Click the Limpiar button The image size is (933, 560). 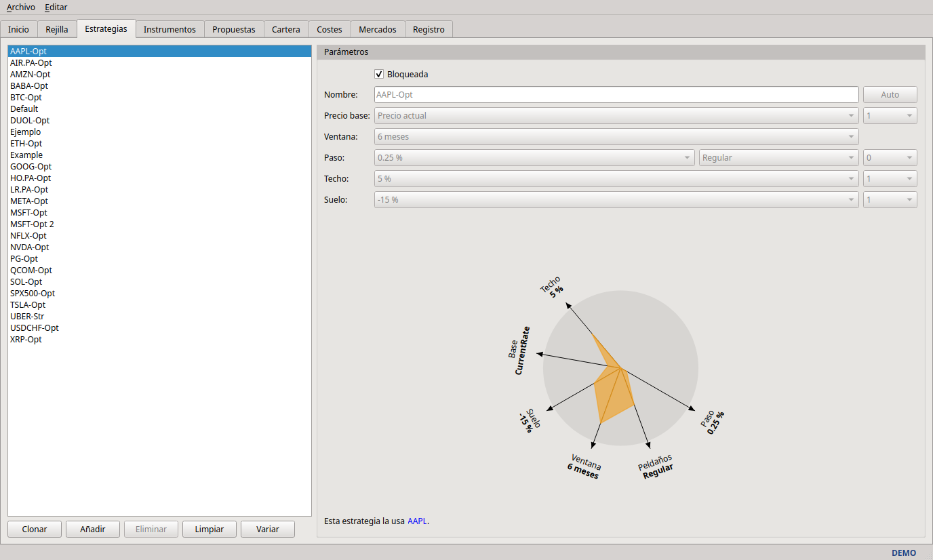(x=210, y=529)
